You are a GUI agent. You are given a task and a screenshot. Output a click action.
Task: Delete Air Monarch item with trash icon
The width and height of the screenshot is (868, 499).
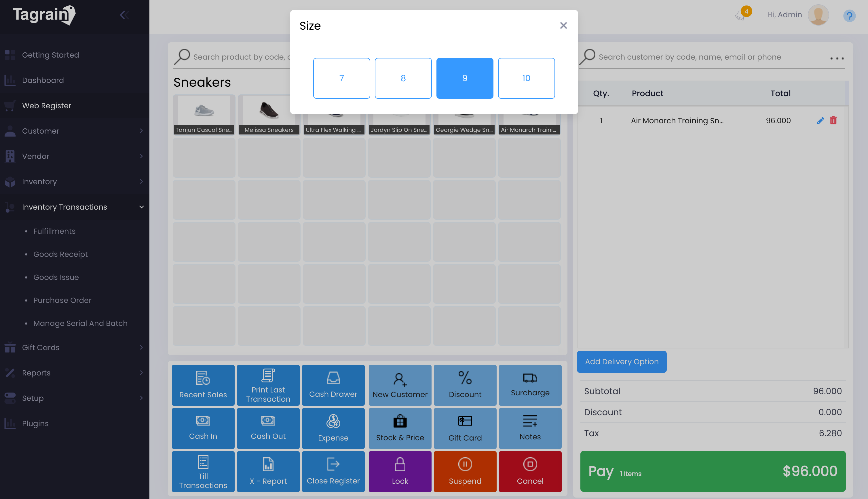click(x=833, y=120)
